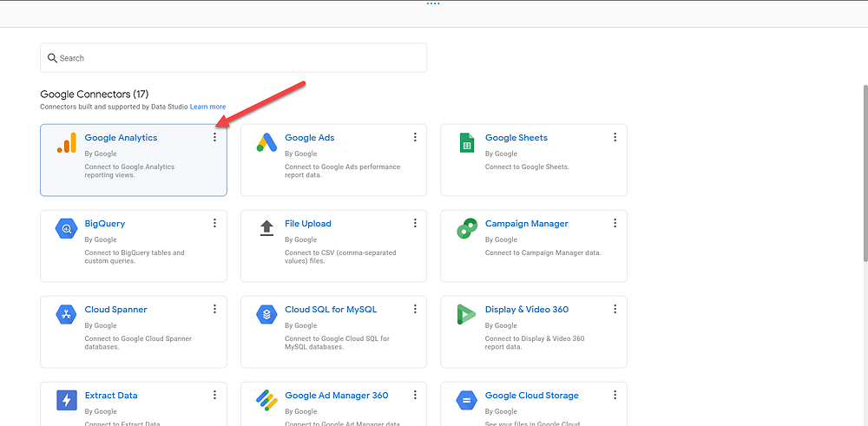Click the blue dotted handle at top
The width and height of the screenshot is (868, 426).
click(x=433, y=3)
